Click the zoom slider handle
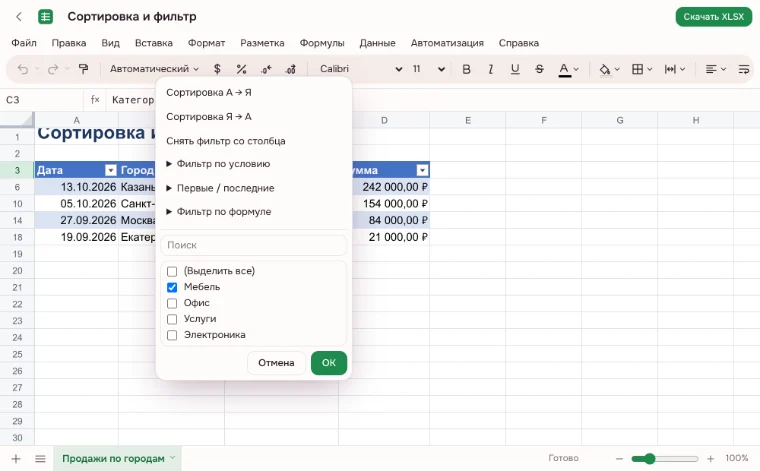Image resolution: width=760 pixels, height=471 pixels. (x=649, y=458)
